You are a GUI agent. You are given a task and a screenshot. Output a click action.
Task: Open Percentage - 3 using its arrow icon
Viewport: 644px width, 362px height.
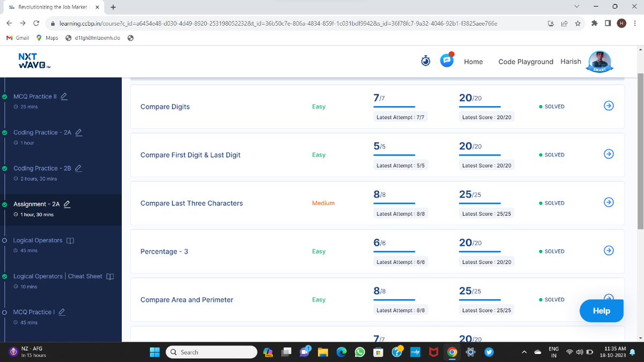pos(609,250)
